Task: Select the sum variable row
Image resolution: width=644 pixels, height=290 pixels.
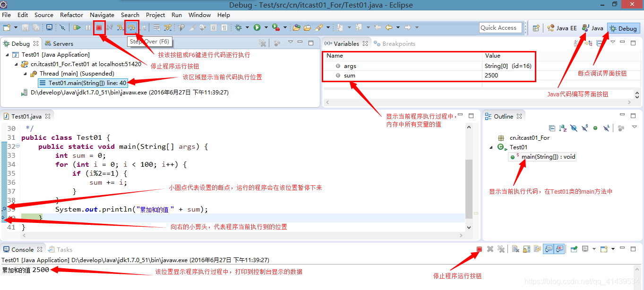Action: click(x=429, y=75)
